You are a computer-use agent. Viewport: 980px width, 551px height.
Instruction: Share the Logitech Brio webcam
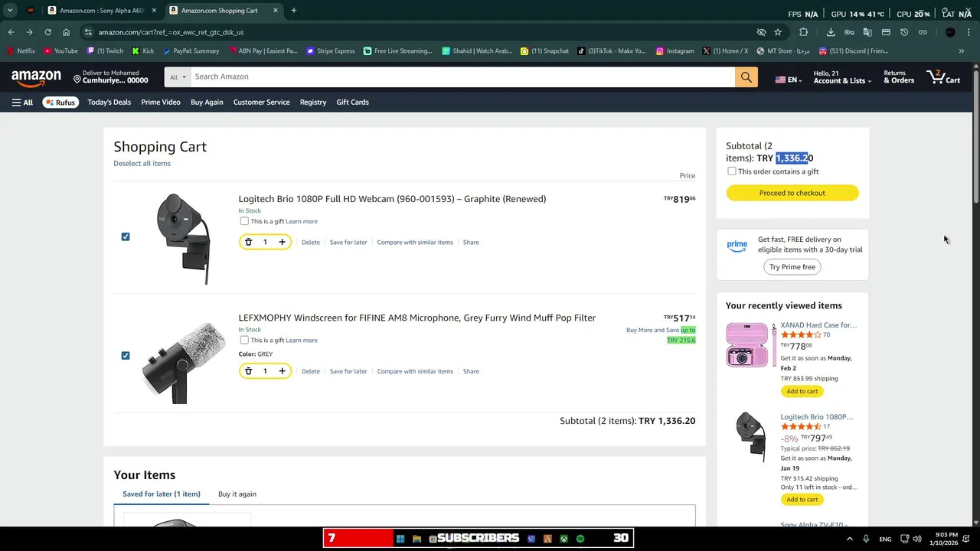tap(471, 242)
